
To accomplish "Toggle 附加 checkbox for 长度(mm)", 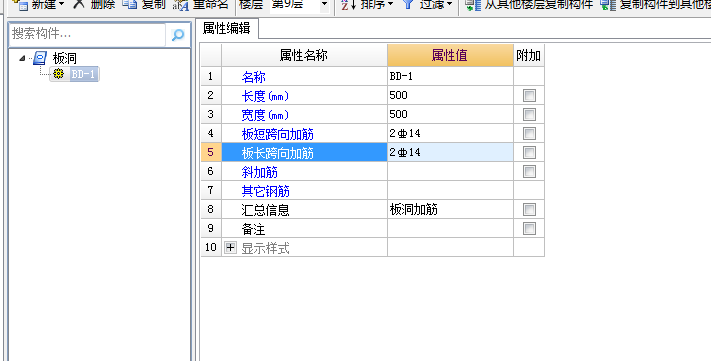I will point(529,95).
